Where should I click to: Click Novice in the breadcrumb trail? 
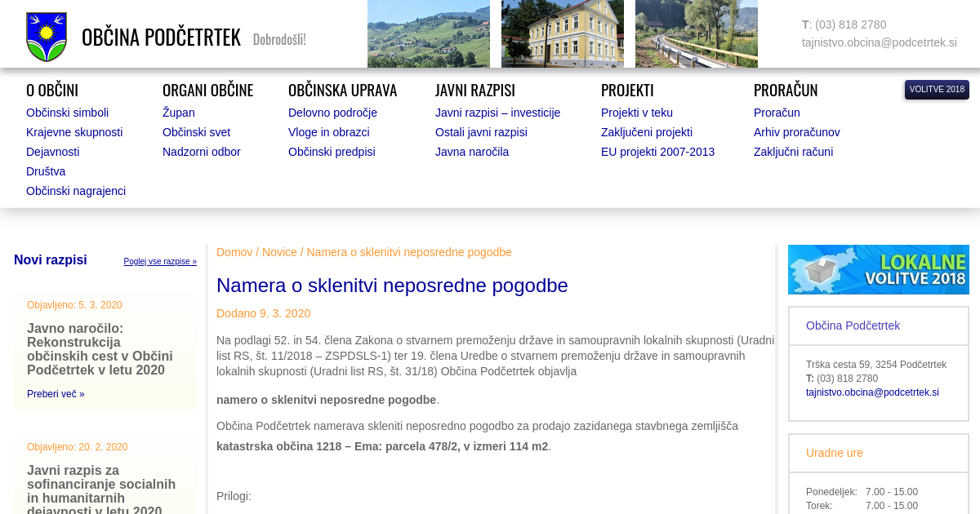[x=279, y=252]
